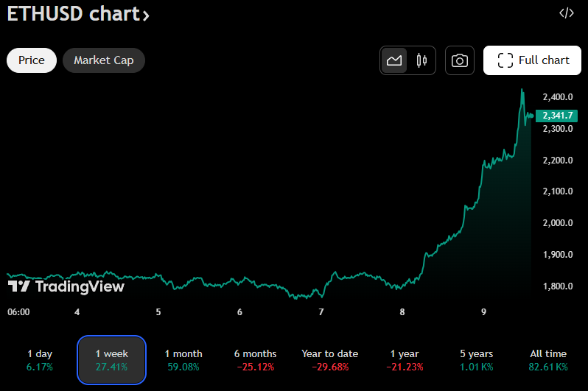Image resolution: width=588 pixels, height=391 pixels.
Task: Select the Price tab
Action: click(x=32, y=60)
